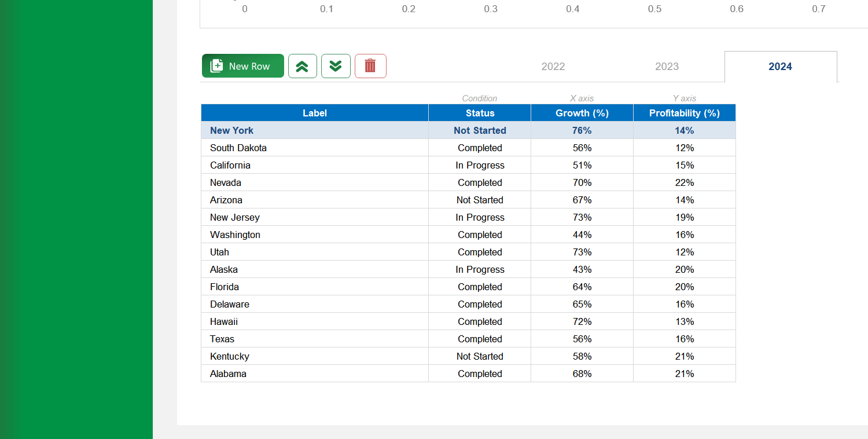Click the Profitability (%) column header

pos(684,112)
